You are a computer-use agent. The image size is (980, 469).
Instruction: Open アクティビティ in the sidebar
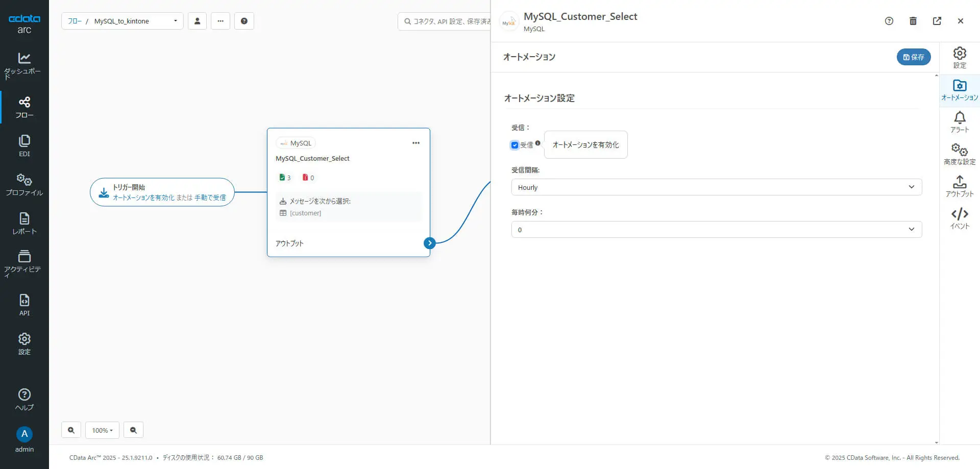pyautogui.click(x=24, y=264)
